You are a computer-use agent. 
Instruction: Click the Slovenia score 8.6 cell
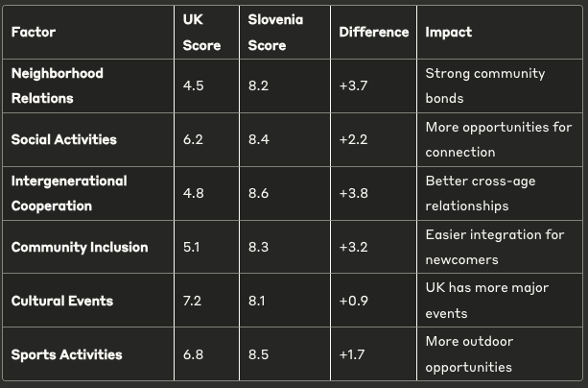point(257,193)
